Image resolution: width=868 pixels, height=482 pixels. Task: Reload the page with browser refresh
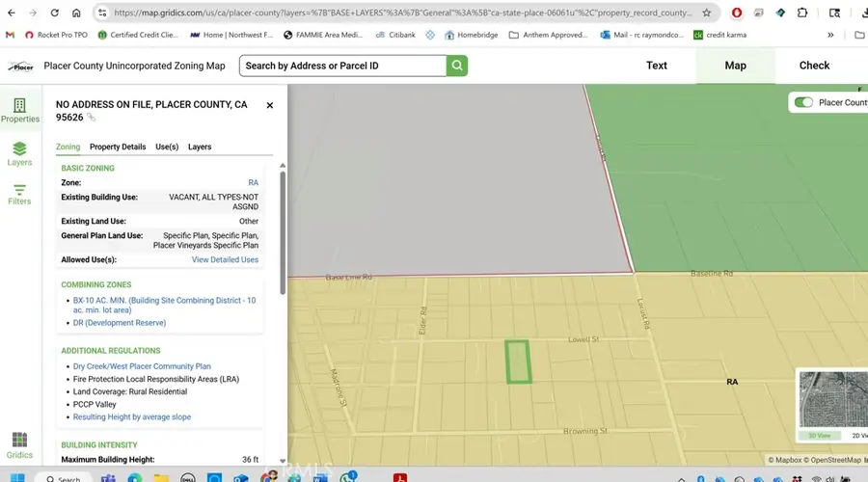[x=55, y=13]
